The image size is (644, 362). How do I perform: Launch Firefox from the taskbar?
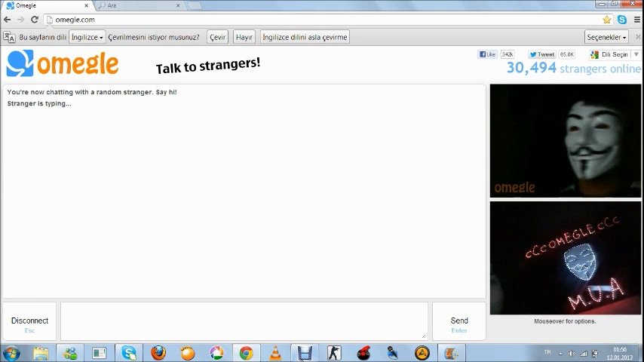pyautogui.click(x=158, y=353)
